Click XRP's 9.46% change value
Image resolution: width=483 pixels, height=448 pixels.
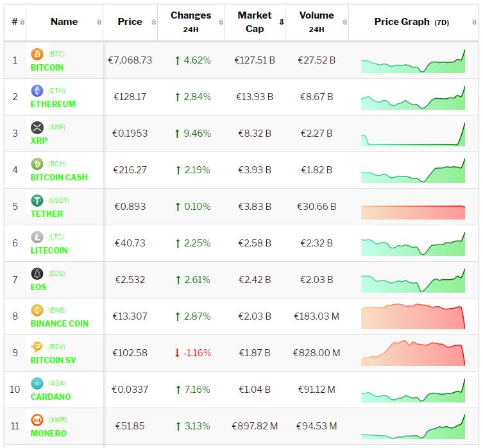point(192,134)
